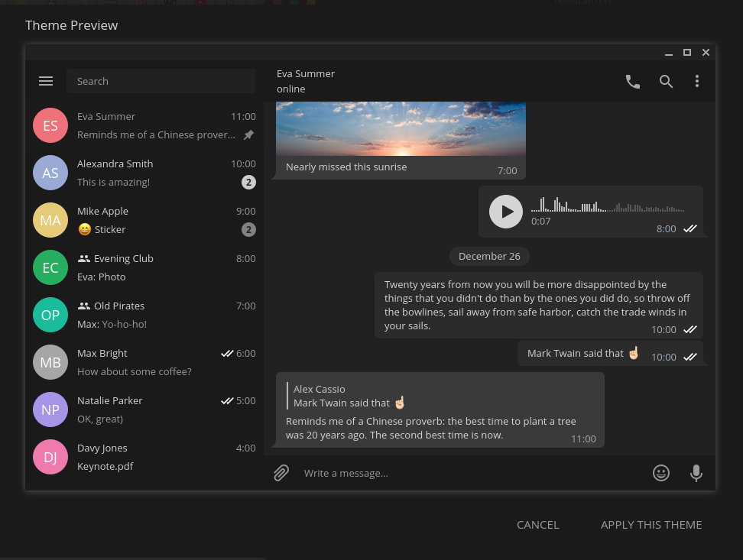Click the Search chats field
The width and height of the screenshot is (743, 560).
(161, 81)
